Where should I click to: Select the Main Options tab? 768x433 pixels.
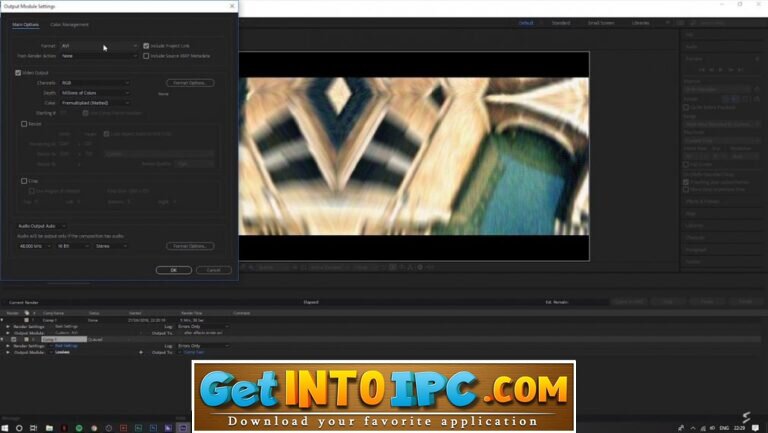coord(25,24)
